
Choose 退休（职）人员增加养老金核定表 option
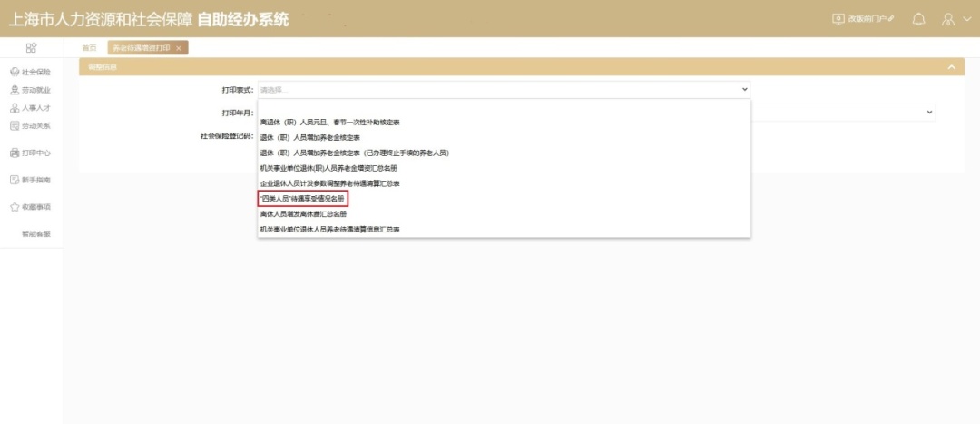[310, 137]
